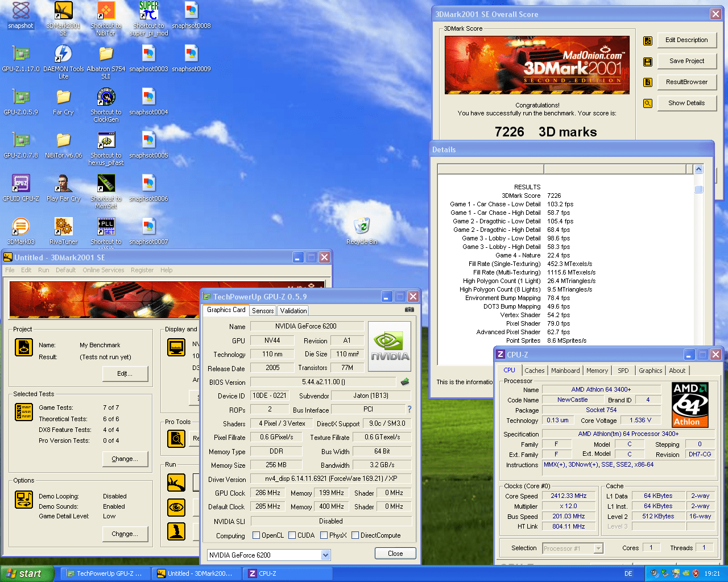Click Windows start button
The width and height of the screenshot is (728, 582).
[x=27, y=573]
